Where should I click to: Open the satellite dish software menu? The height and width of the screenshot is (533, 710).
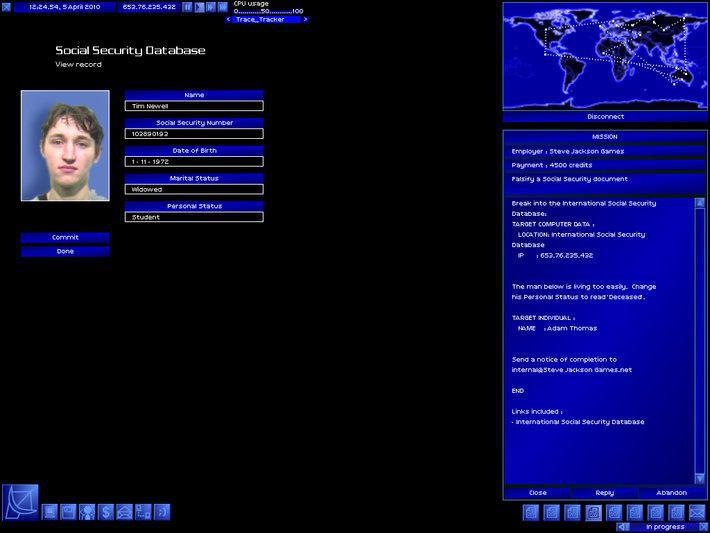20,502
